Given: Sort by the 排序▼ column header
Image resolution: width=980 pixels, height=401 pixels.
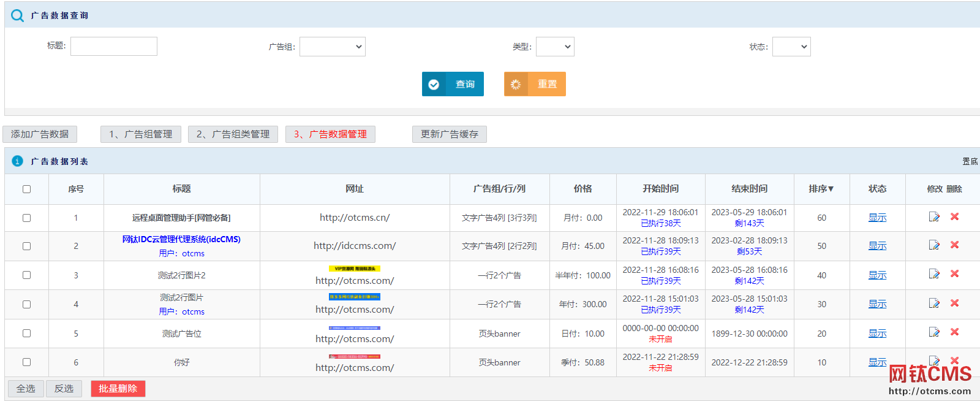Looking at the screenshot, I should (x=821, y=189).
